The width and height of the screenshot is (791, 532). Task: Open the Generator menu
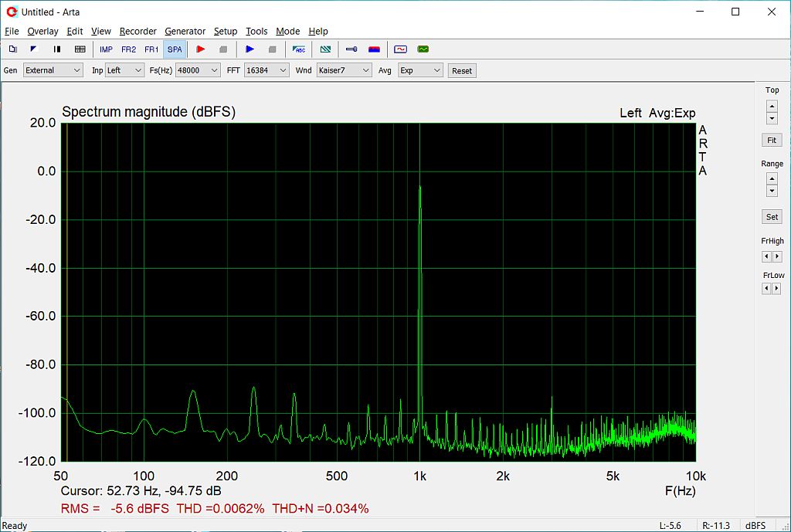click(x=185, y=31)
